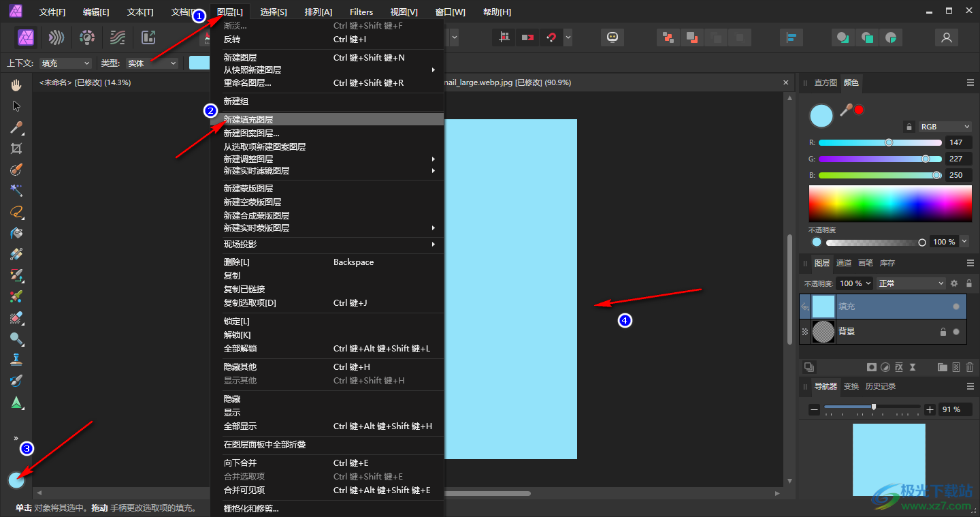
Task: Open the Account profile icon
Action: [x=946, y=37]
